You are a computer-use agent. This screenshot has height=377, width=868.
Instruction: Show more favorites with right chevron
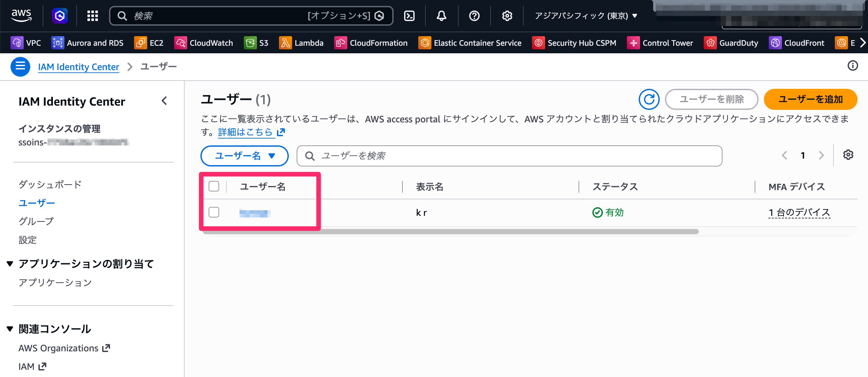tap(862, 43)
